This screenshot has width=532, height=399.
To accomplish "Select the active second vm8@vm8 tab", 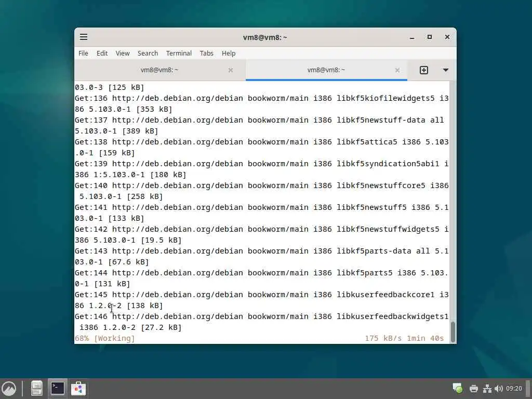I will tap(326, 70).
